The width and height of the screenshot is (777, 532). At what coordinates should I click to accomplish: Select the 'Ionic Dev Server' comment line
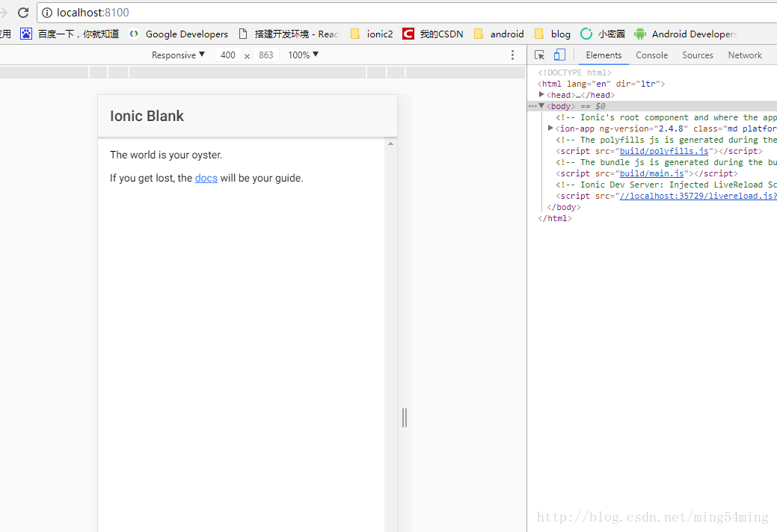point(666,185)
